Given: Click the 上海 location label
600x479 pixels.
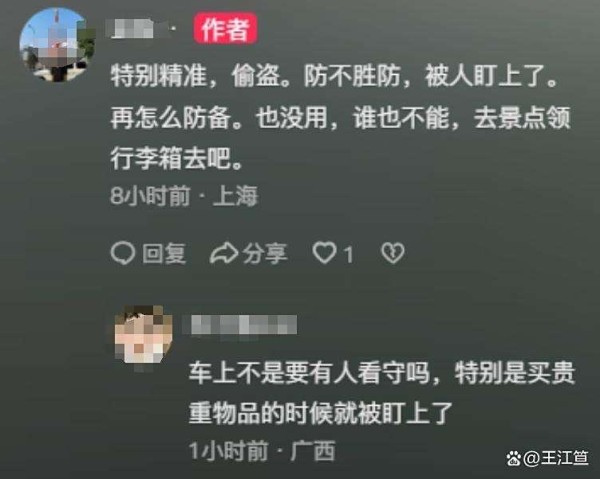Looking at the screenshot, I should click(235, 196).
